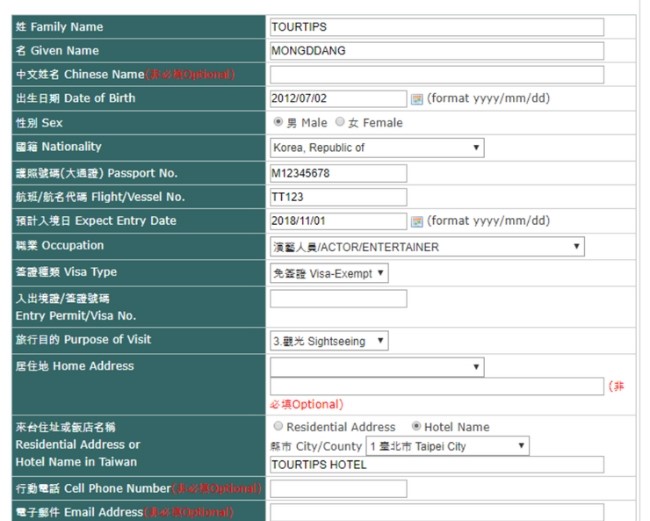Click the hotel name field with TOURTIPS HOTEL
Screen dimensions: 650x521
click(437, 465)
